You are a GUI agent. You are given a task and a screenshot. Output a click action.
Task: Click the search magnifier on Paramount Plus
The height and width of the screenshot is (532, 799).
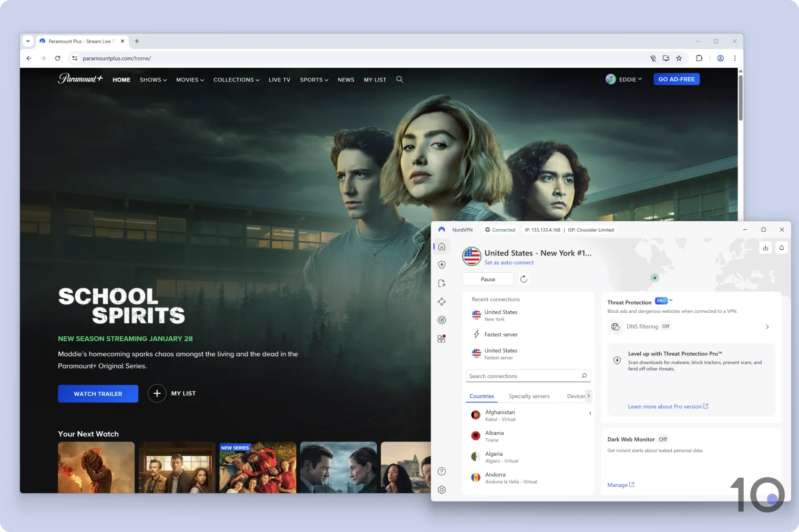click(399, 79)
